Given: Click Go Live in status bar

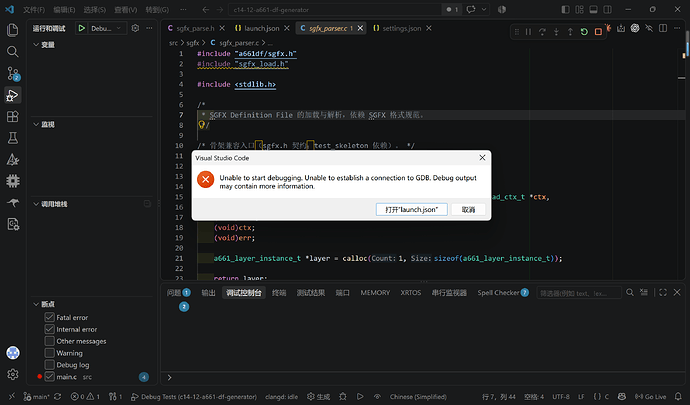Looking at the screenshot, I should coord(650,397).
